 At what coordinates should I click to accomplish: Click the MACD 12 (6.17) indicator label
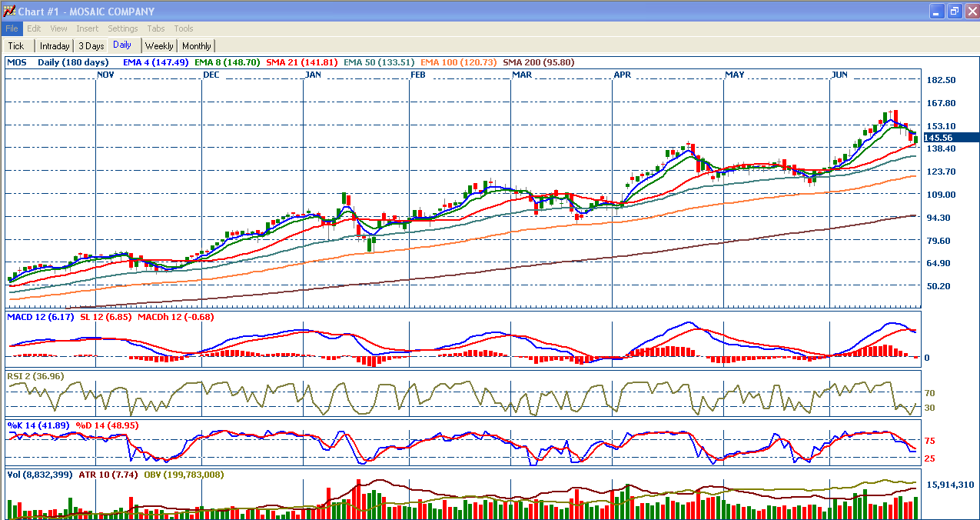click(x=41, y=317)
